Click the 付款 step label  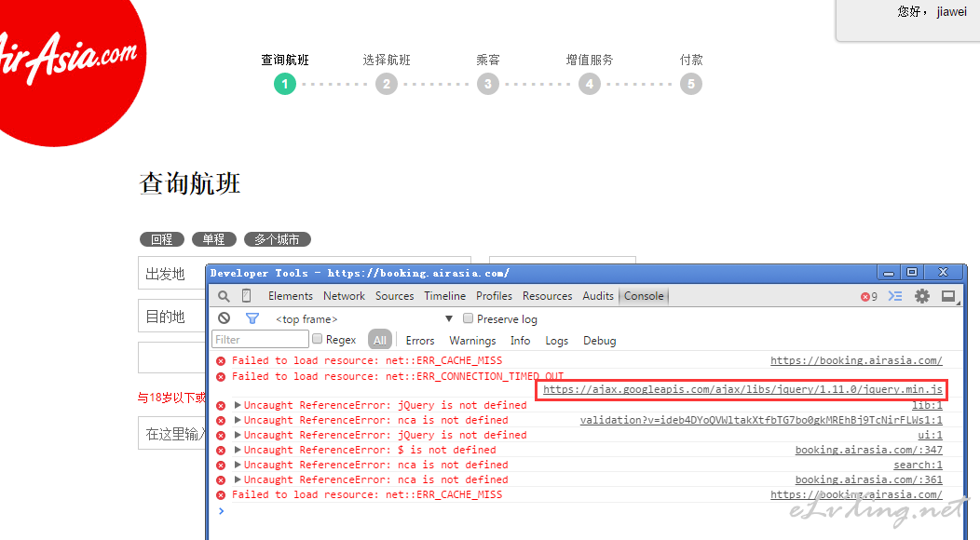(691, 60)
